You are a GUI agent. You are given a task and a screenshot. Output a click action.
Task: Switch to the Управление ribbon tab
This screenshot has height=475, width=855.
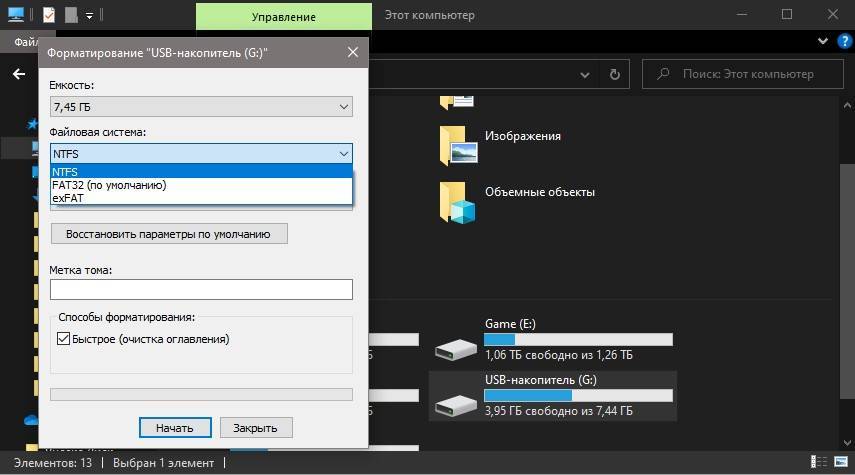[x=283, y=16]
